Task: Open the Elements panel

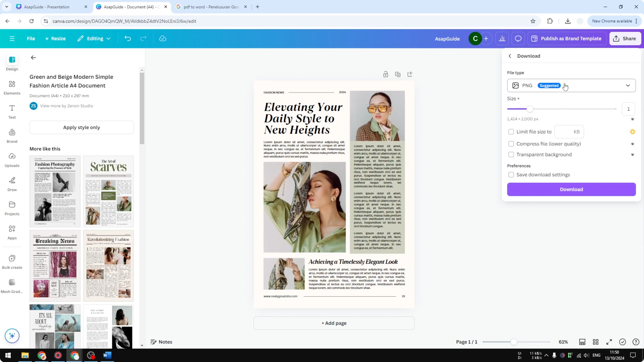Action: tap(12, 87)
